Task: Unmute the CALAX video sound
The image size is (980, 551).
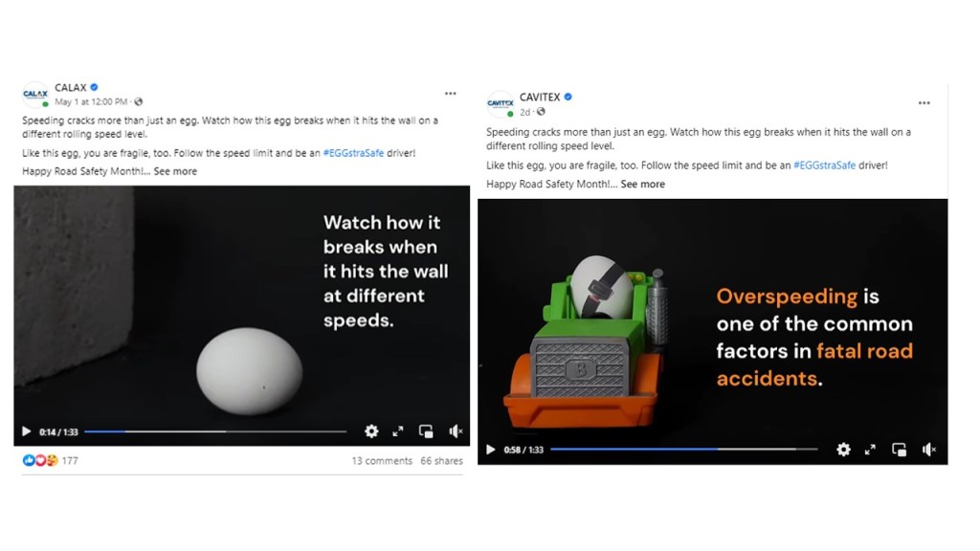Action: click(456, 431)
